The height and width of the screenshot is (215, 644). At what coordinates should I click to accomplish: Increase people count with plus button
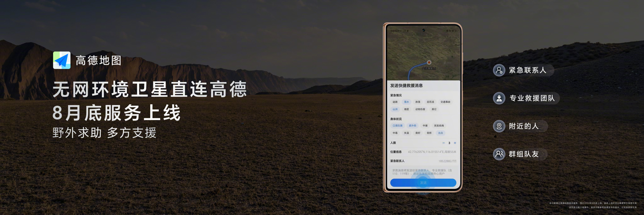click(455, 143)
